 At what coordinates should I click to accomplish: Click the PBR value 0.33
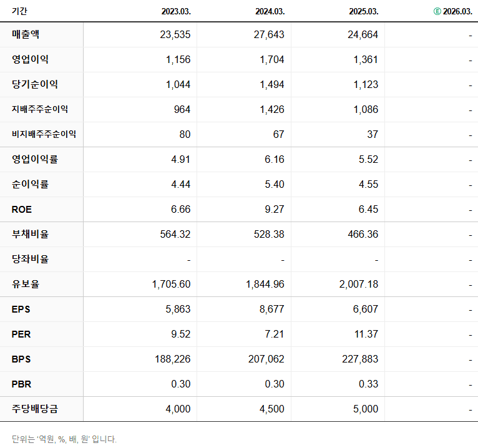[369, 384]
